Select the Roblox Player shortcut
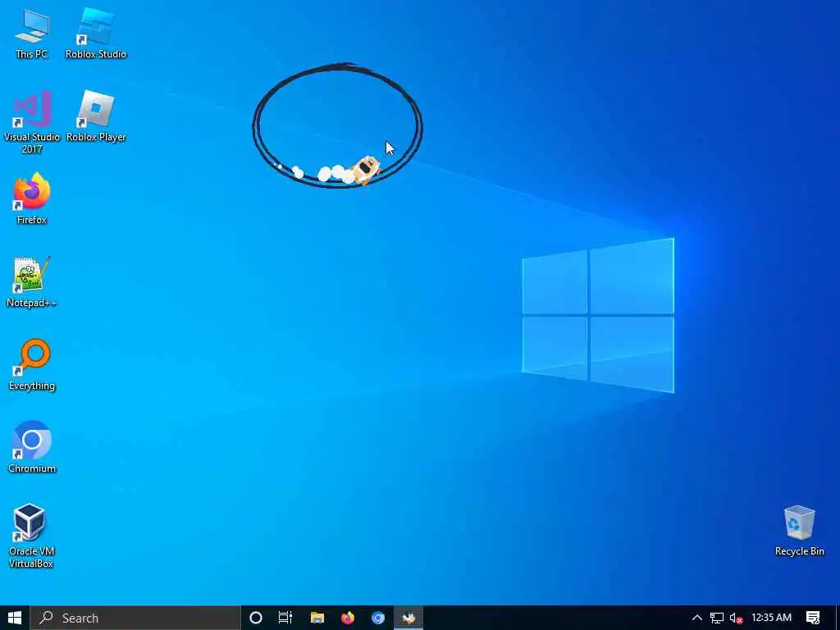Screen dimensions: 840x630 pos(96,116)
